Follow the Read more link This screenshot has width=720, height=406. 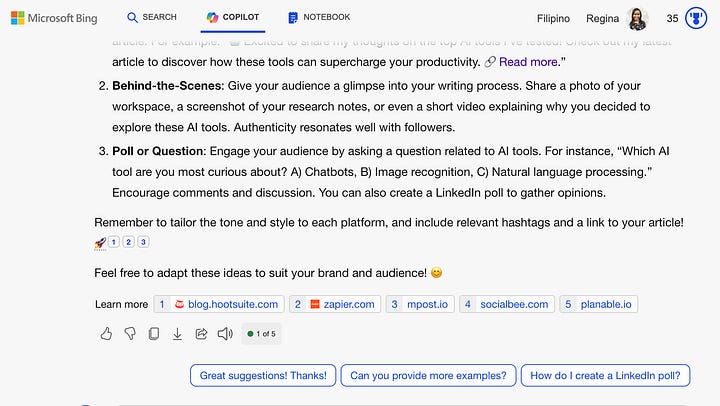pyautogui.click(x=528, y=62)
